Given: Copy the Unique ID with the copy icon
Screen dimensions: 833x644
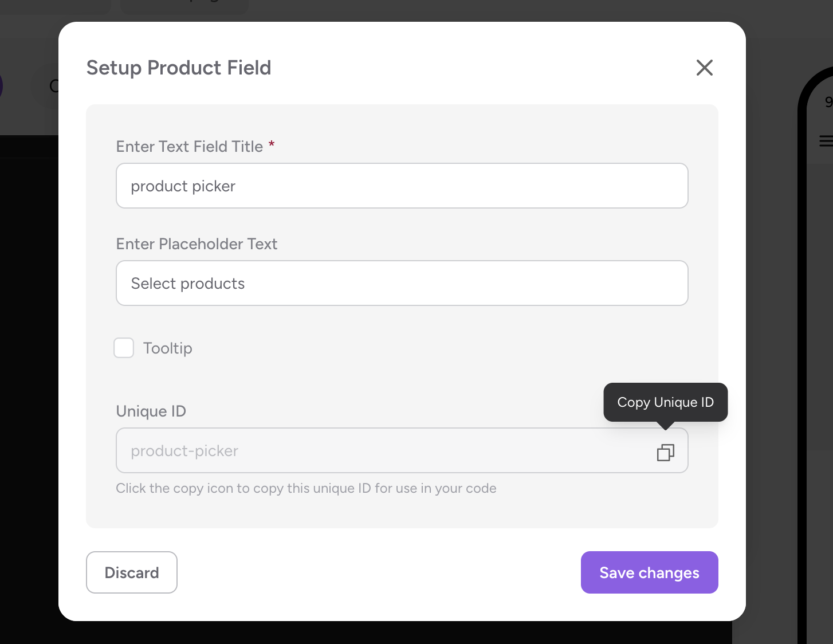Looking at the screenshot, I should (x=665, y=453).
